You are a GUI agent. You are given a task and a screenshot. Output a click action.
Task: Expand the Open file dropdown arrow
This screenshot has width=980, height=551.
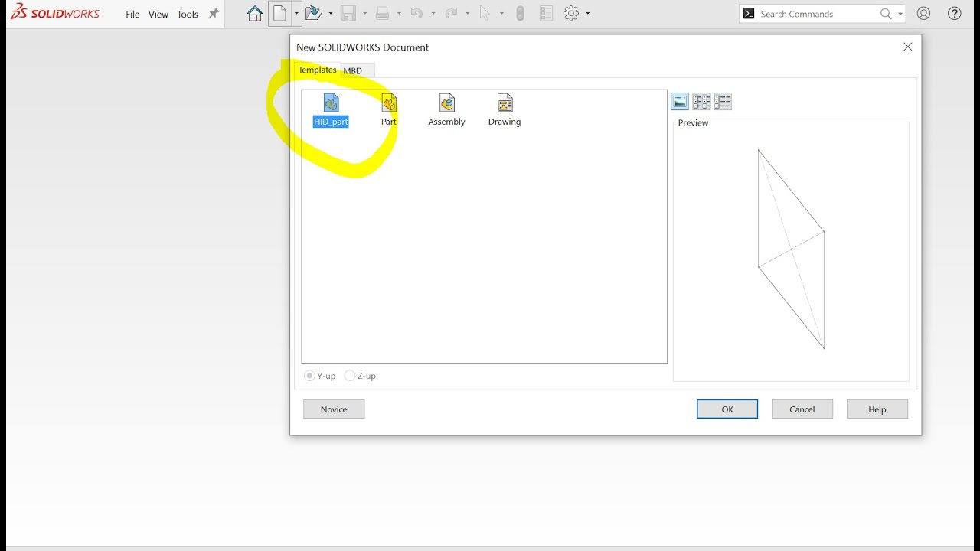click(331, 14)
